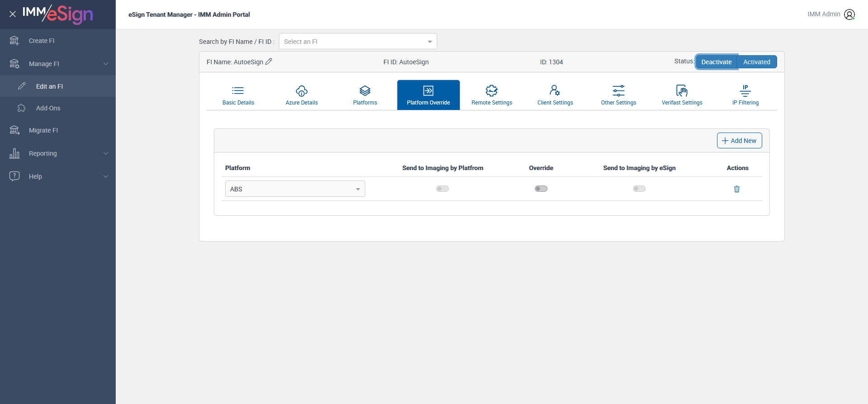Click the Deactivate status button
This screenshot has width=868, height=404.
tap(716, 62)
